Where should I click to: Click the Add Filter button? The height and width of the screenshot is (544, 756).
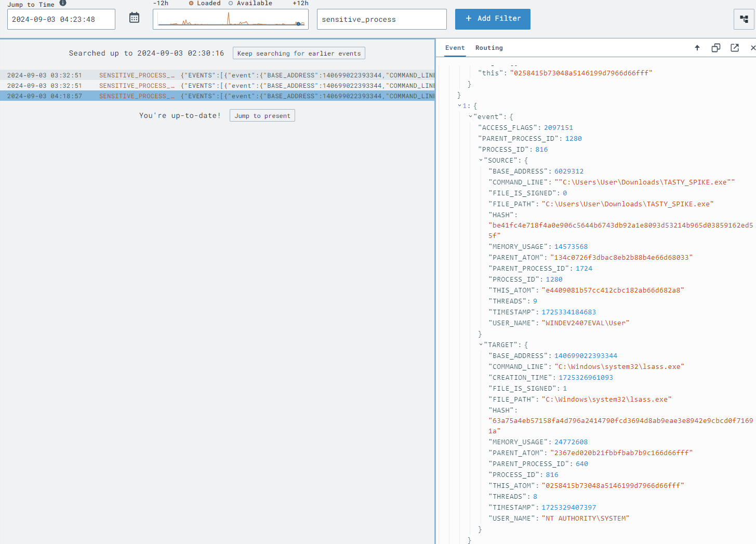[x=493, y=19]
